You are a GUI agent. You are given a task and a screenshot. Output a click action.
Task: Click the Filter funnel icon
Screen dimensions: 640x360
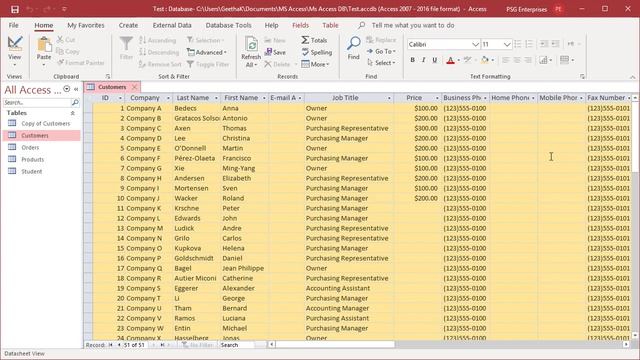pos(126,43)
